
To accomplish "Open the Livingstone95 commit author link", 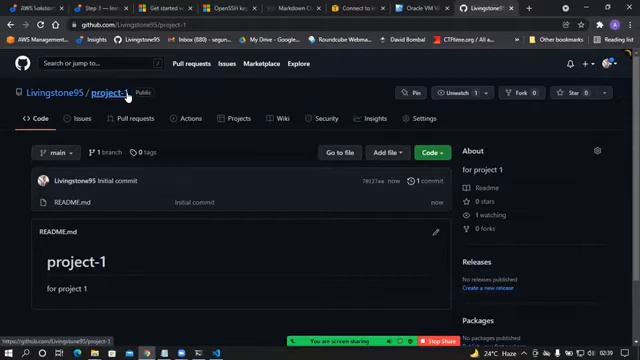I will pos(75,181).
